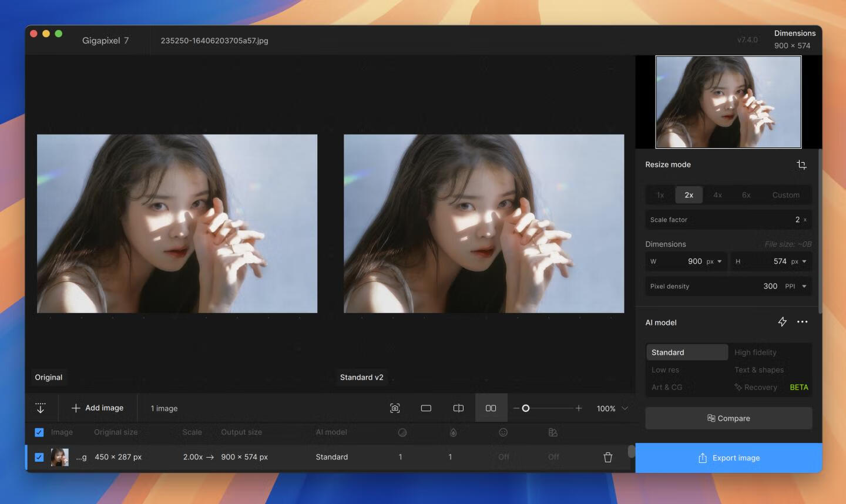
Task: Open the crop tool in Resize mode
Action: (802, 165)
